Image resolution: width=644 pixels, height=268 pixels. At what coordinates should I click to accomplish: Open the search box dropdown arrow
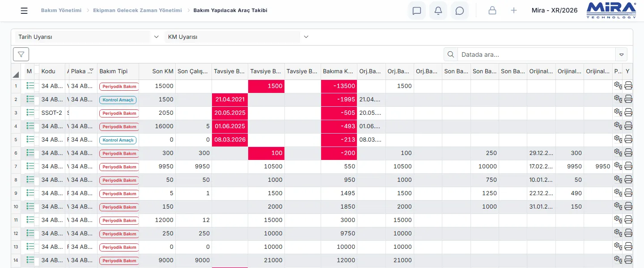[621, 54]
